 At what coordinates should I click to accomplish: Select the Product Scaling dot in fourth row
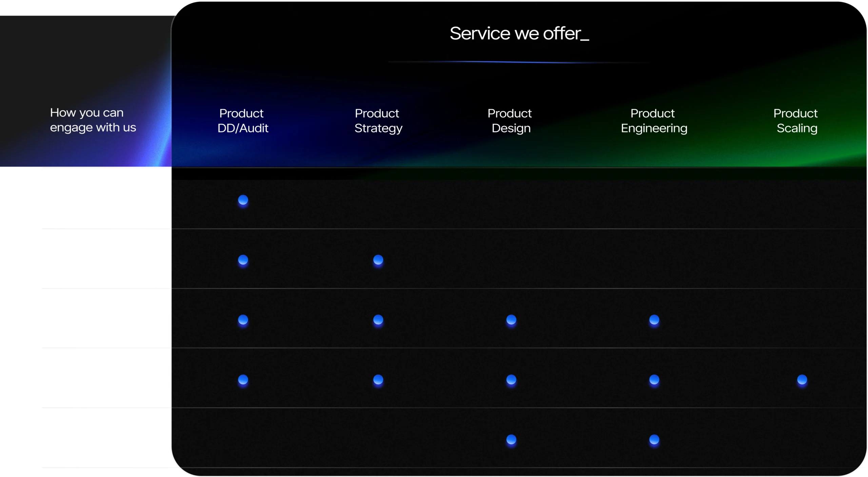click(802, 379)
